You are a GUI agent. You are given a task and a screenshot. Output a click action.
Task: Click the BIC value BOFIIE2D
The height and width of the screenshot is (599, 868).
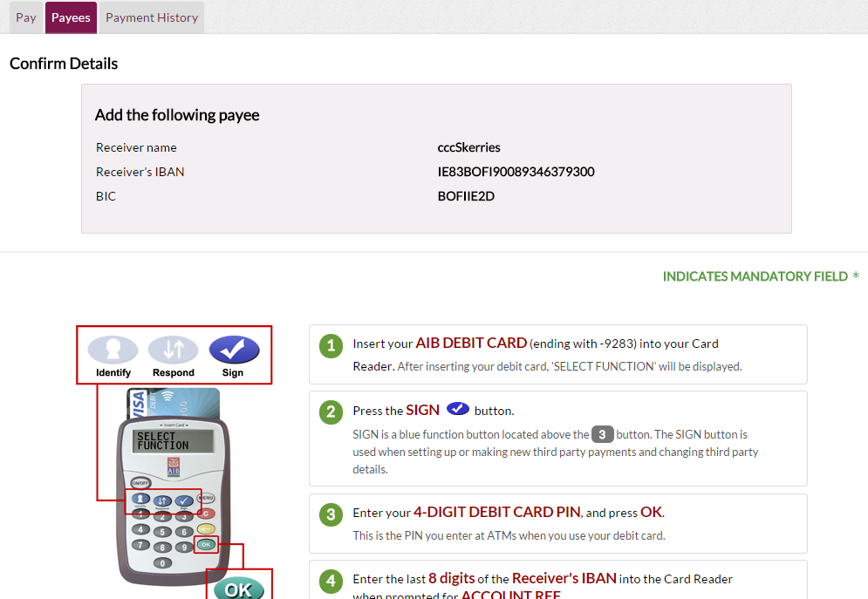(466, 196)
